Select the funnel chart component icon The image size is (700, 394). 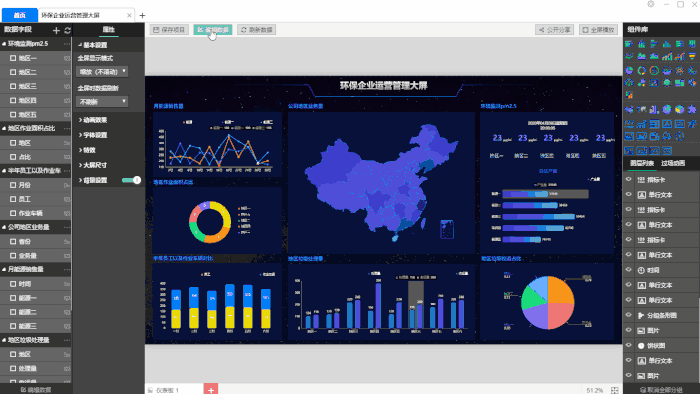tap(692, 56)
